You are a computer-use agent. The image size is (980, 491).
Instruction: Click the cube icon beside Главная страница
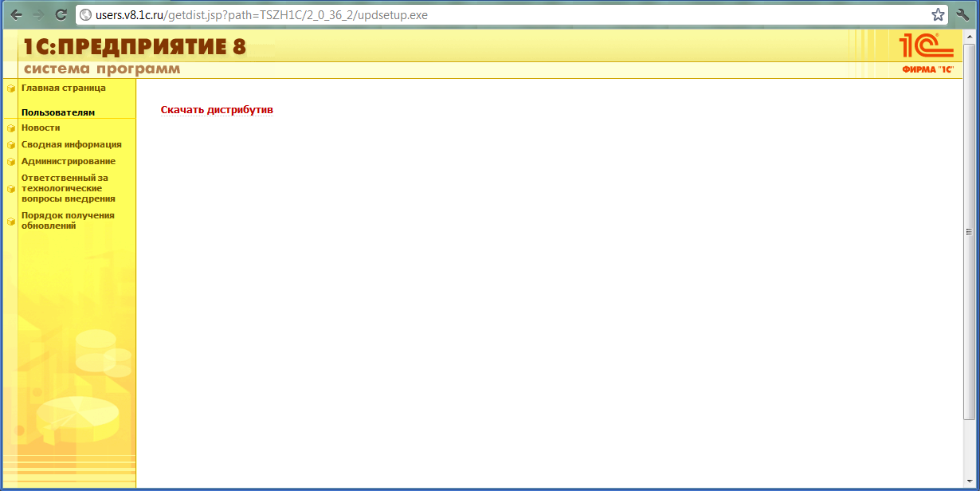[11, 88]
